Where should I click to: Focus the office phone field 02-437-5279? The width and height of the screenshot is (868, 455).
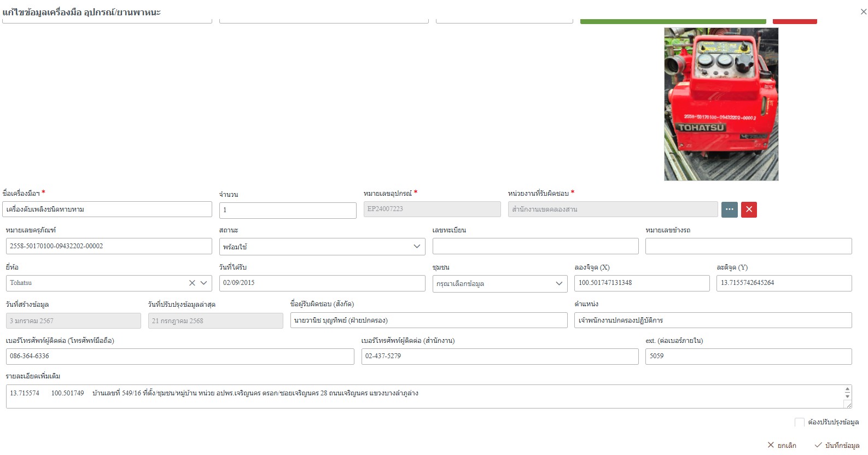500,356
